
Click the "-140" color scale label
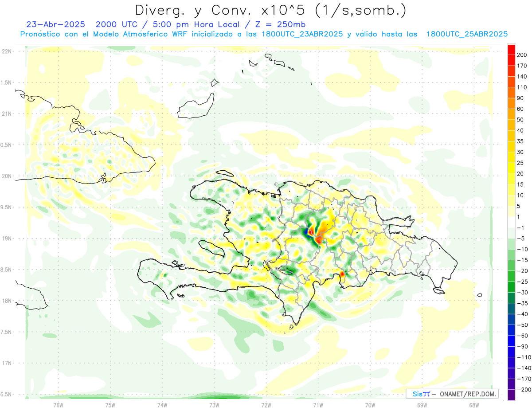[524, 368]
